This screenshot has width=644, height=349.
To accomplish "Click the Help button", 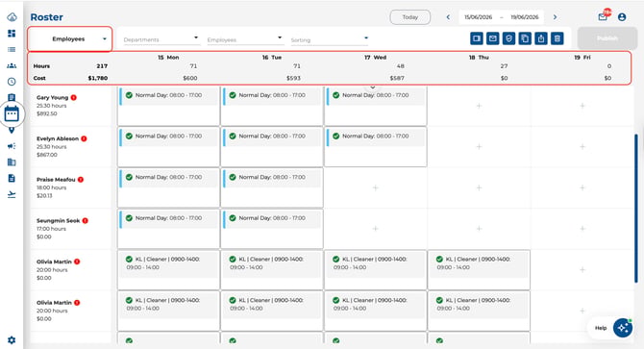I will tap(601, 328).
